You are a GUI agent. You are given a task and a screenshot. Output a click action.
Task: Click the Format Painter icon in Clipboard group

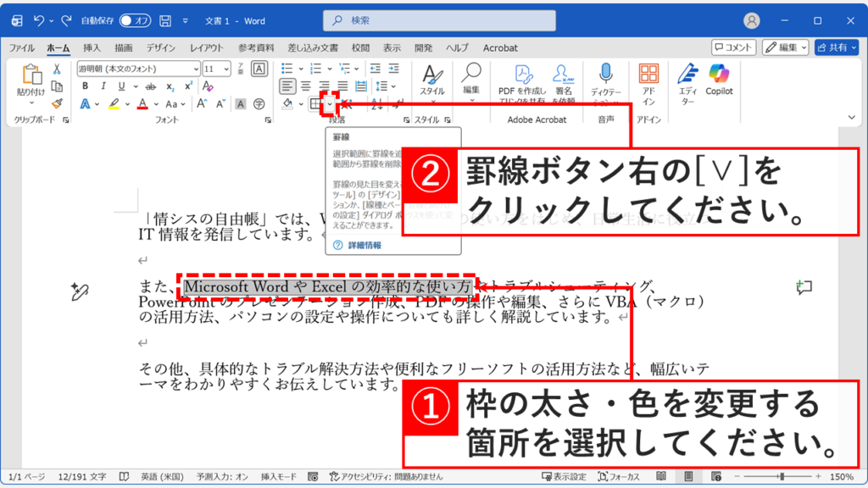[x=57, y=103]
